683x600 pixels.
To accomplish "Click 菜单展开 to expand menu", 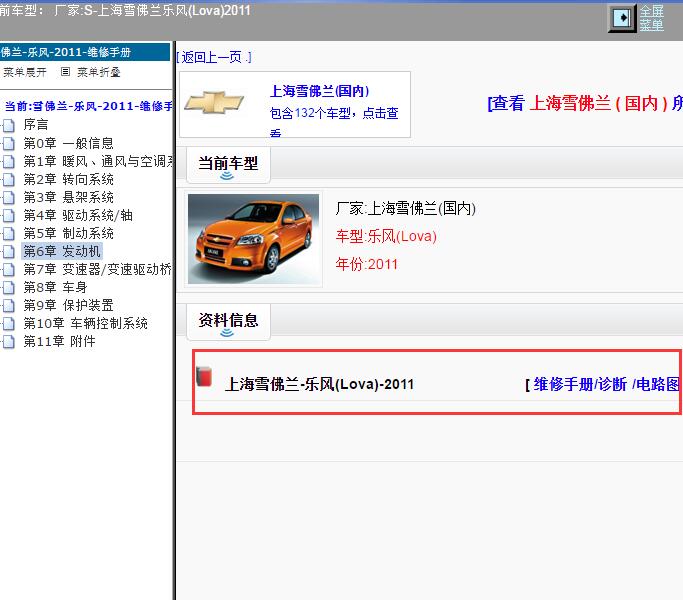I will 24,72.
